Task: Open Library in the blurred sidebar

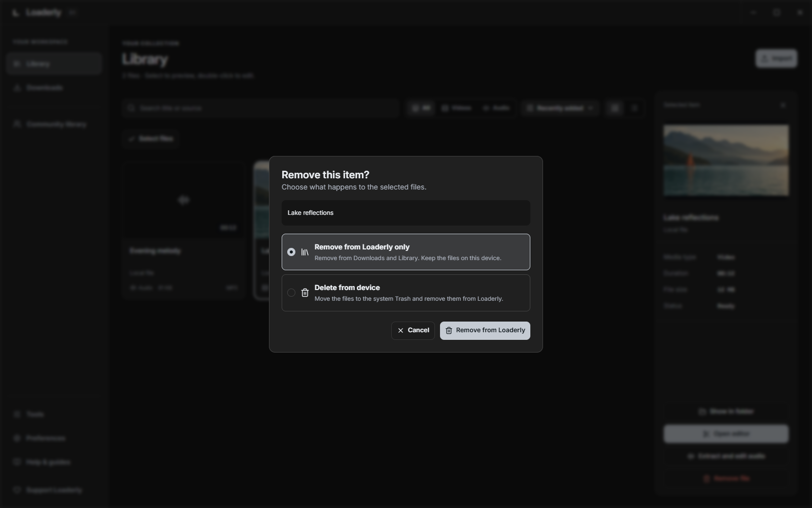Action: coord(54,64)
